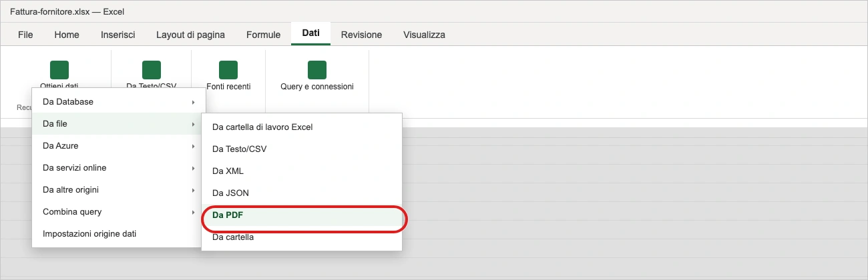Open the Inserisci ribbon tab
Image resolution: width=868 pixels, height=280 pixels.
(118, 35)
